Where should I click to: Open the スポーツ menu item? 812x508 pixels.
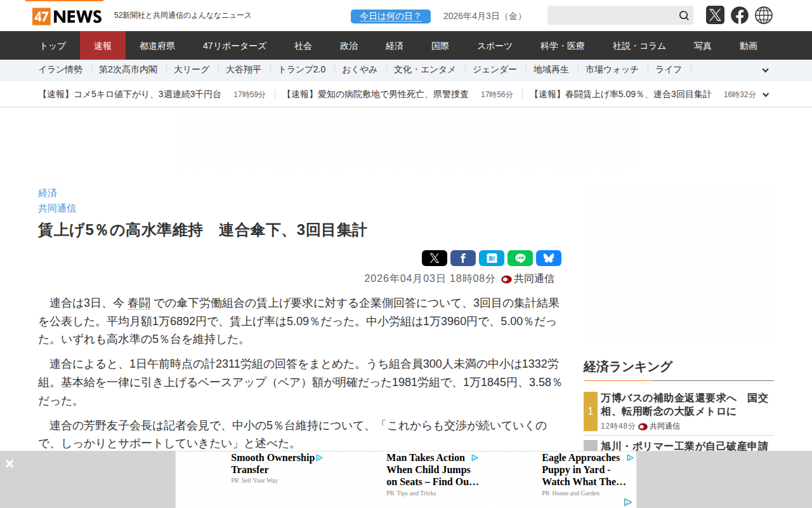(x=495, y=46)
